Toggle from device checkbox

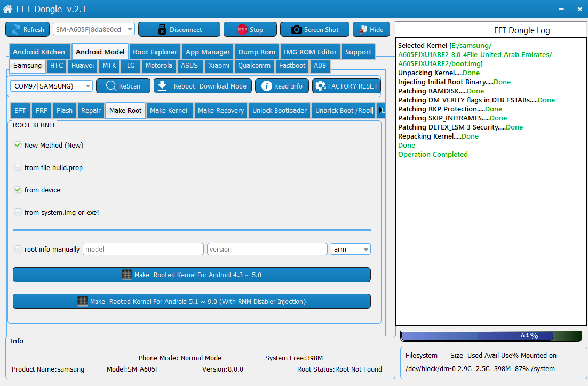coord(18,190)
